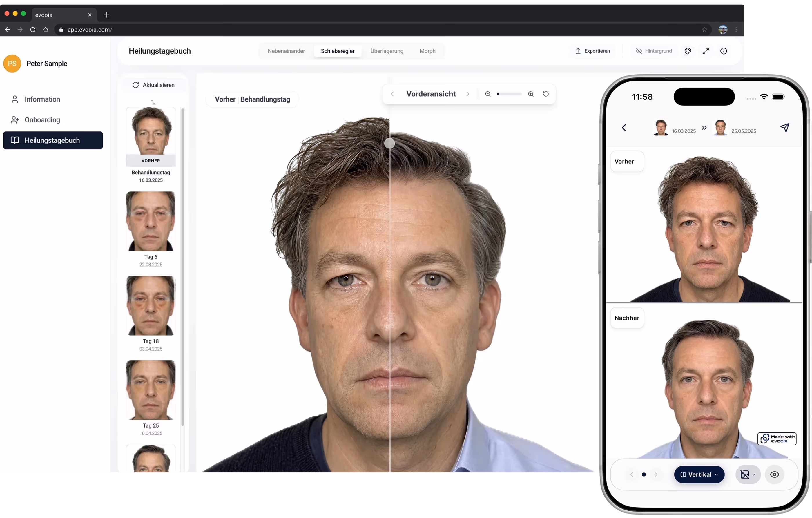Go to previous view left of Vorderansicht
Viewport: 812px width, 518px height.
(392, 94)
